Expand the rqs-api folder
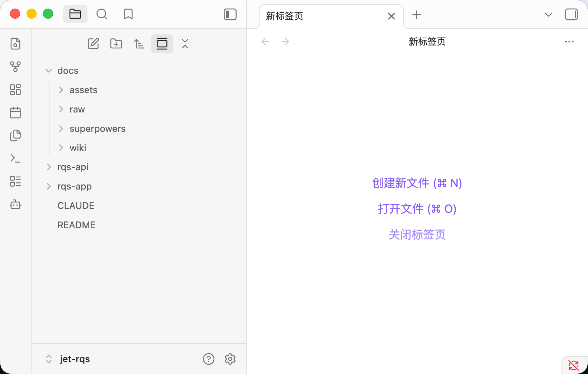The image size is (588, 374). click(x=49, y=167)
